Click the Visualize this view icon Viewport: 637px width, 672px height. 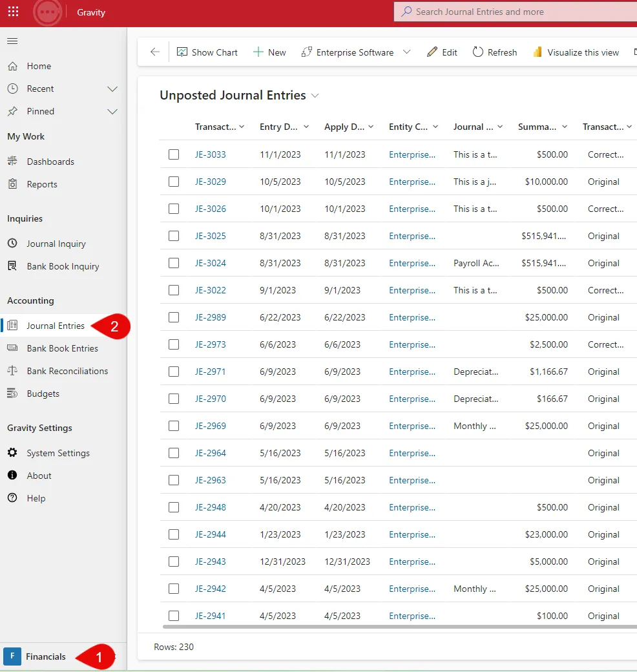pos(538,52)
